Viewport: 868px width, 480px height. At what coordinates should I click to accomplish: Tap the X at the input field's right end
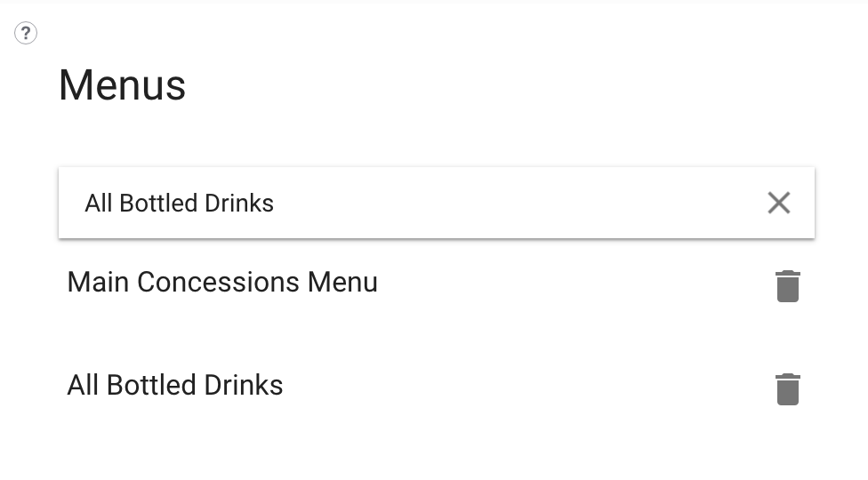[779, 203]
